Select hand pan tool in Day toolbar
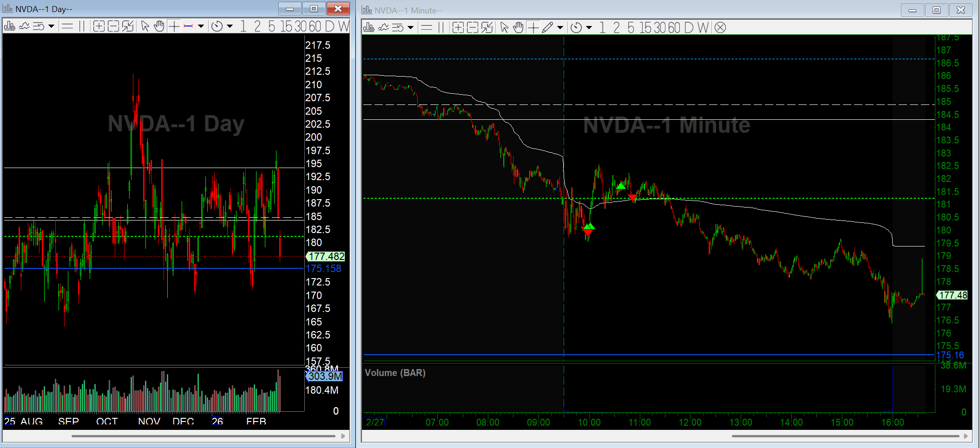Image resolution: width=980 pixels, height=448 pixels. 159,26
